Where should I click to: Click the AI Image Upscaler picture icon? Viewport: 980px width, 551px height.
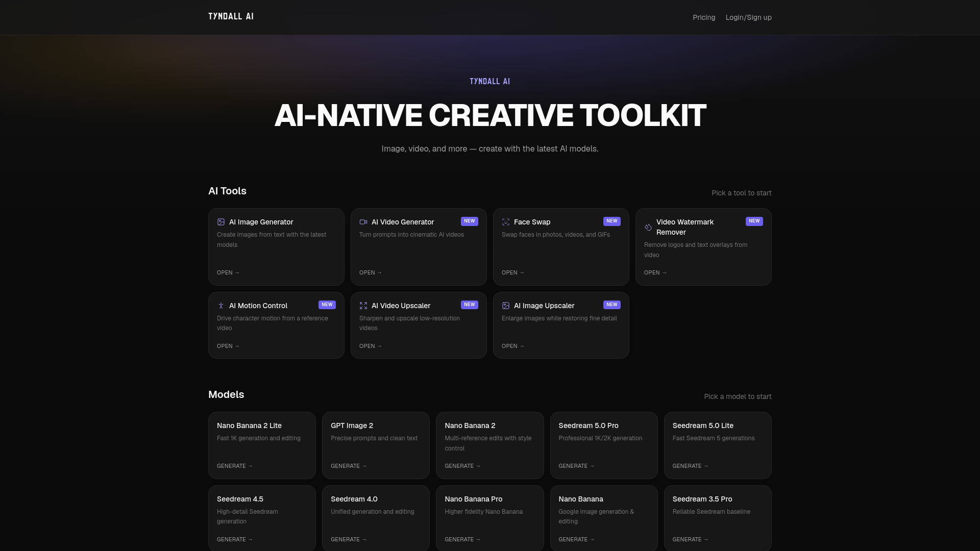click(506, 306)
